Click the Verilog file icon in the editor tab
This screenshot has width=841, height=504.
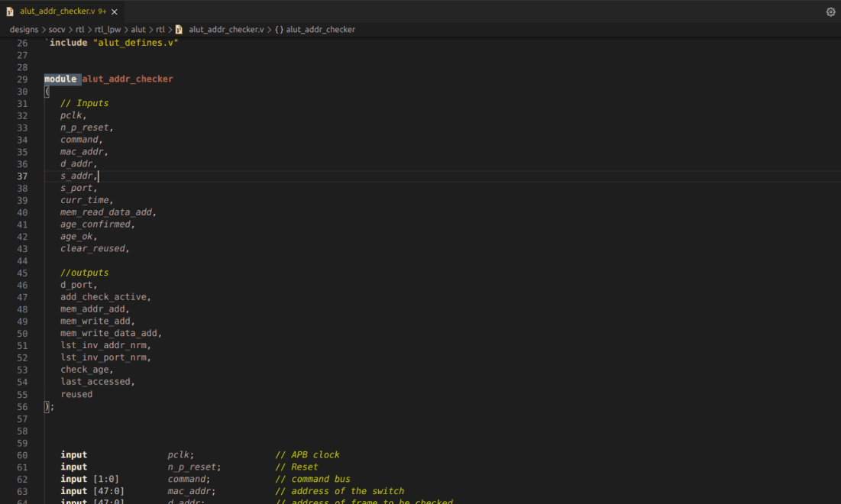[x=11, y=11]
